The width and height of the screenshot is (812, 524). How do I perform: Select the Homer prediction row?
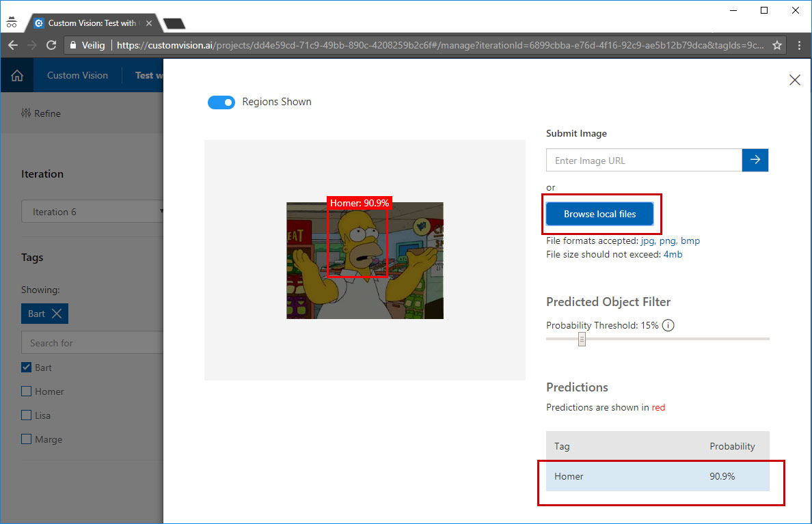pos(658,476)
